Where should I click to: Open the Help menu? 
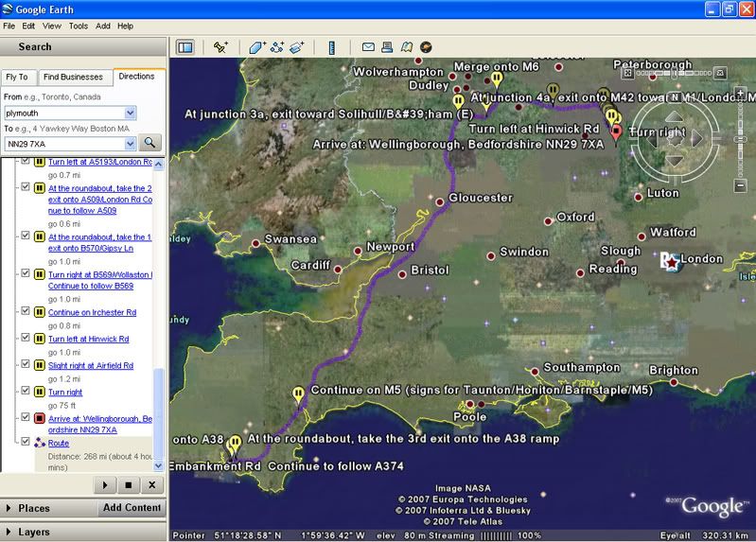tap(125, 26)
